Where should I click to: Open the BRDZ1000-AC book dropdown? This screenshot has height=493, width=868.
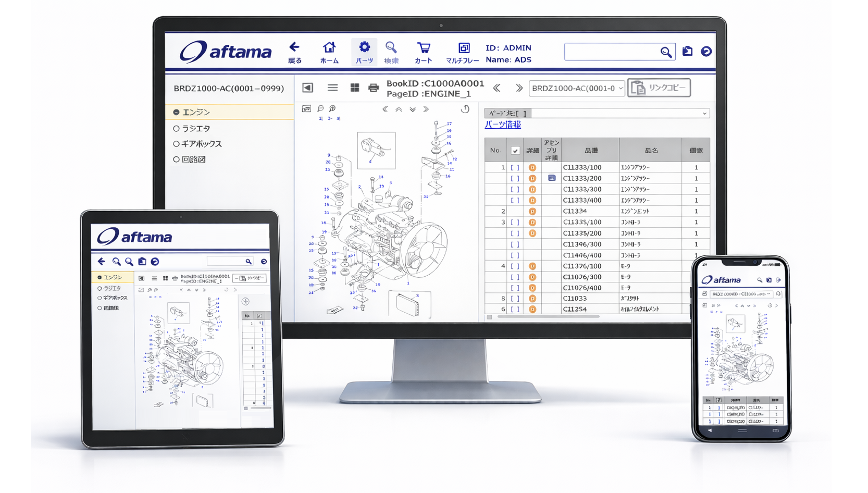click(x=576, y=88)
